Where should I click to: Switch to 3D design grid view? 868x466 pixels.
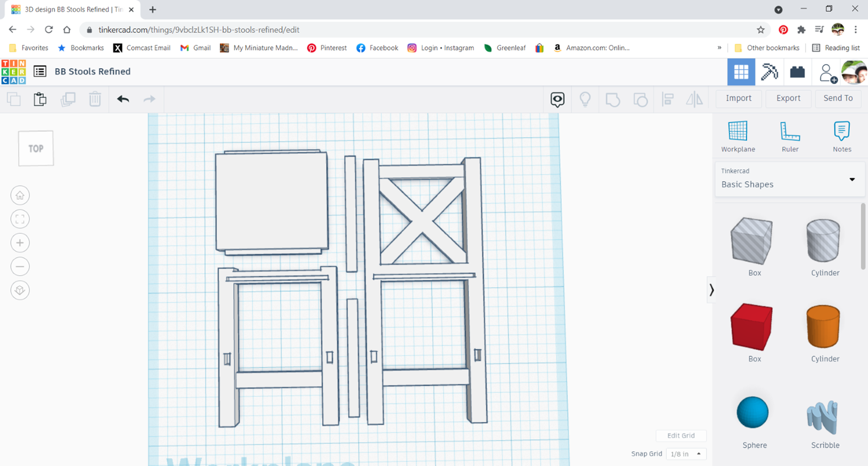tap(741, 72)
